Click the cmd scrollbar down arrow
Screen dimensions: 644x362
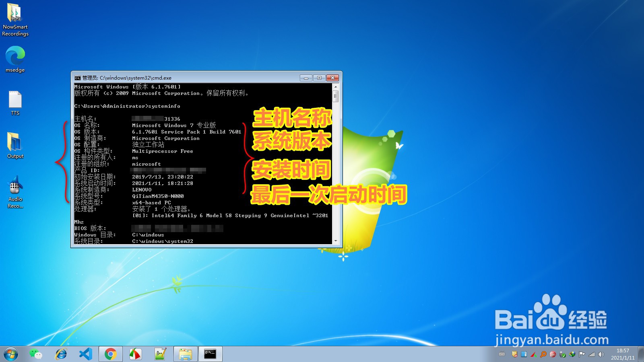tap(335, 241)
